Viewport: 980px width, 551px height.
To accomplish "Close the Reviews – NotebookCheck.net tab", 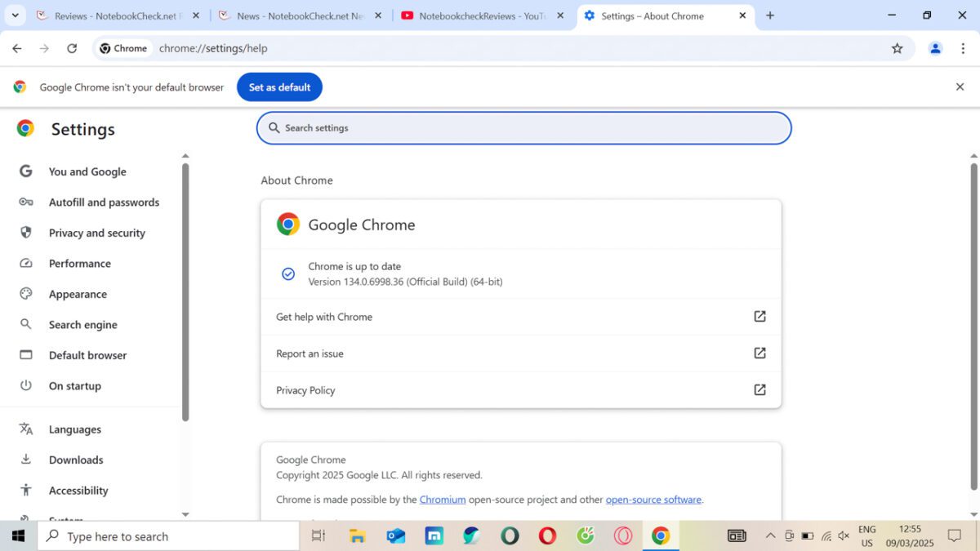I will 196,16.
